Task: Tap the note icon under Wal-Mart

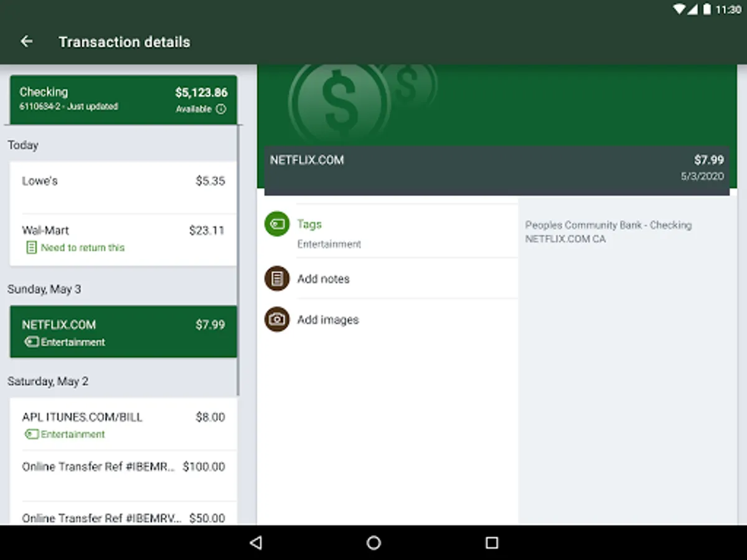Action: [x=31, y=248]
